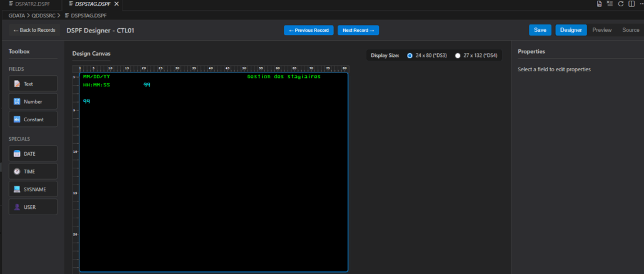Open the DSPATR2.DSPF editor tab
Screen dimensions: 644x274
tap(30, 4)
